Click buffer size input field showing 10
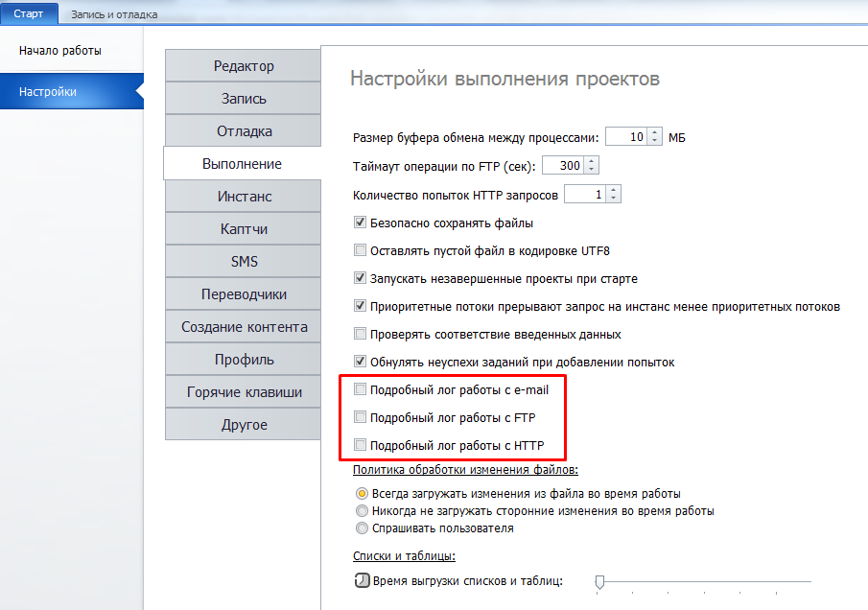The width and height of the screenshot is (868, 610). pyautogui.click(x=627, y=137)
